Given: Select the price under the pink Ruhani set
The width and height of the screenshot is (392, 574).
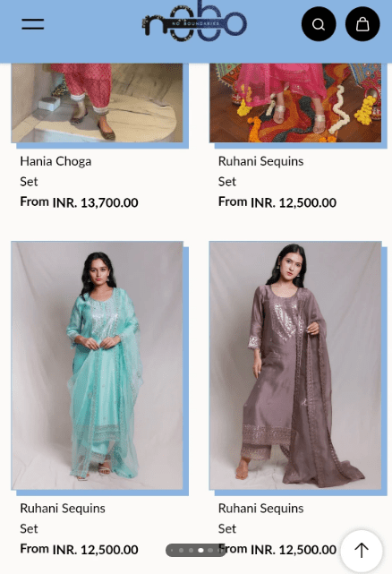Looking at the screenshot, I should tap(277, 202).
